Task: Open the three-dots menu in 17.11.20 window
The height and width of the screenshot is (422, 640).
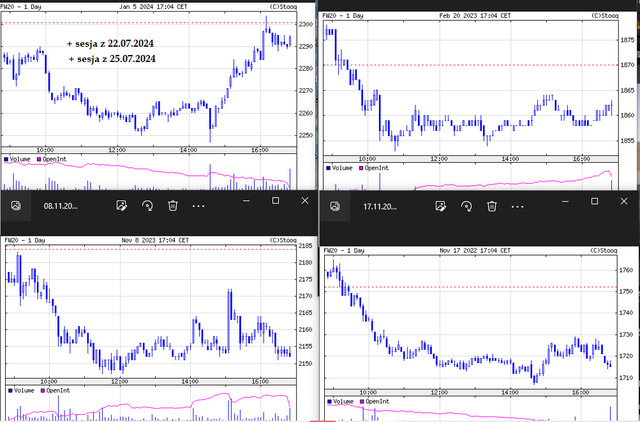Action: (x=518, y=207)
